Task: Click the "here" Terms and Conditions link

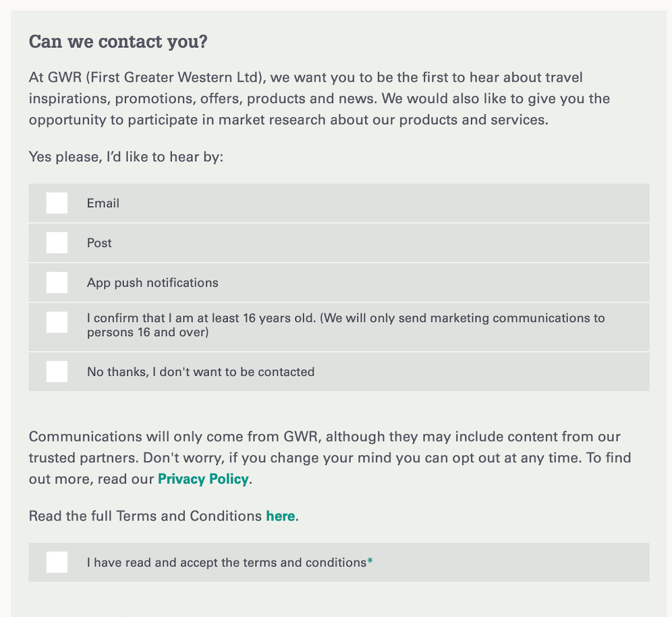Action: [x=280, y=516]
